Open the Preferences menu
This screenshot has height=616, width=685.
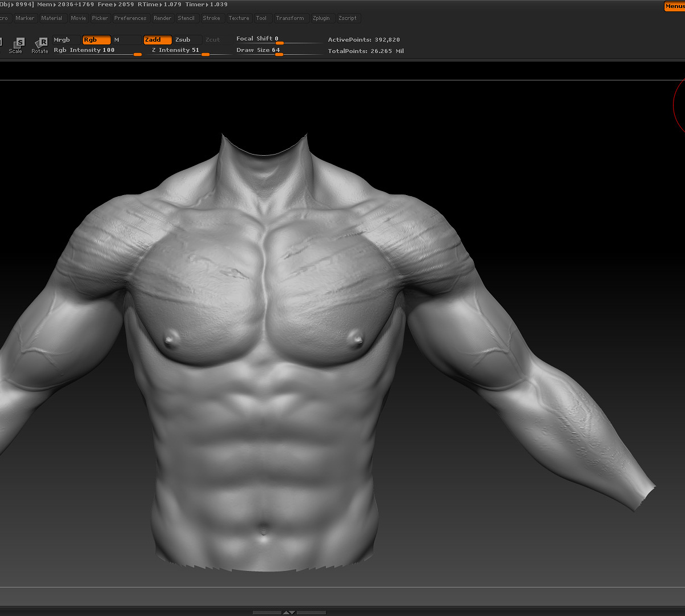[x=130, y=18]
